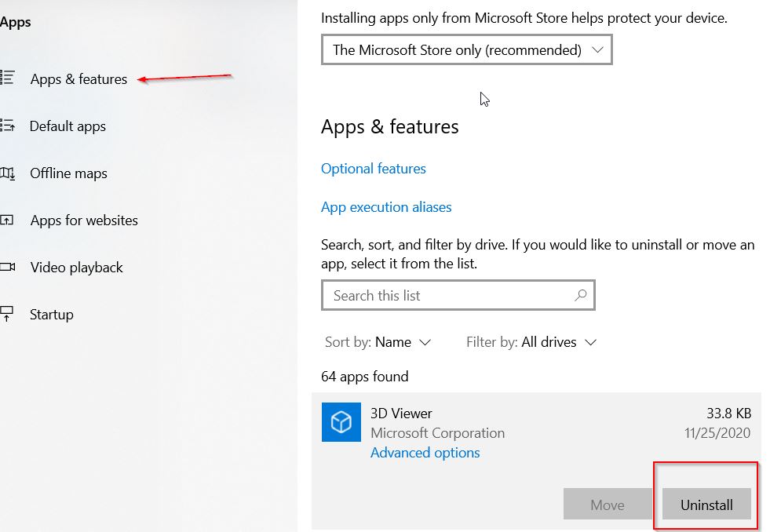Click the Video playback camera icon
The image size is (770, 532).
tap(7, 267)
